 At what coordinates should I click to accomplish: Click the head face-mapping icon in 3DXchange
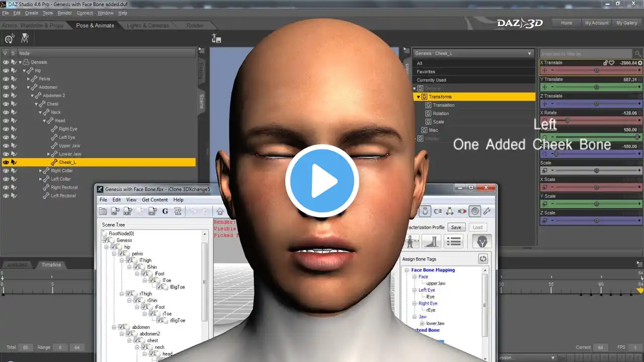coord(482,242)
